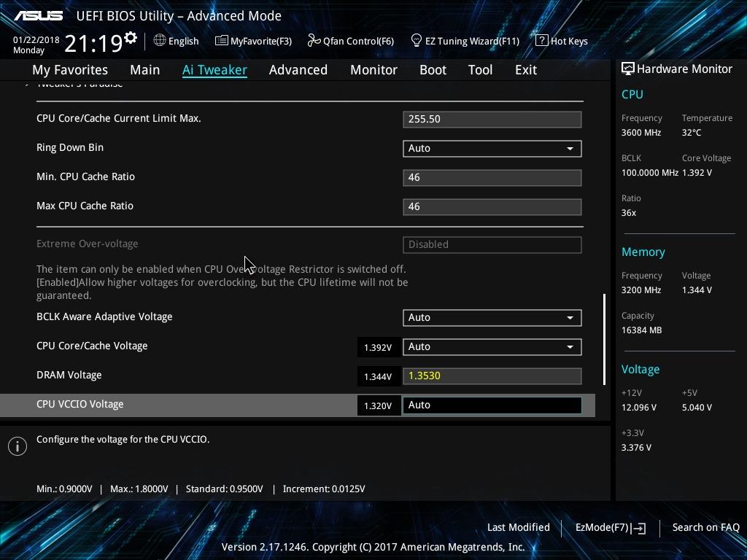Select the CPU VCCIO Voltage row label

80,404
